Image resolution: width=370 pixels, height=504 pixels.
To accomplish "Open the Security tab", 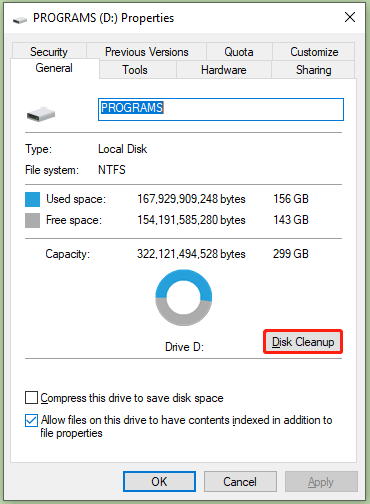I will (49, 51).
